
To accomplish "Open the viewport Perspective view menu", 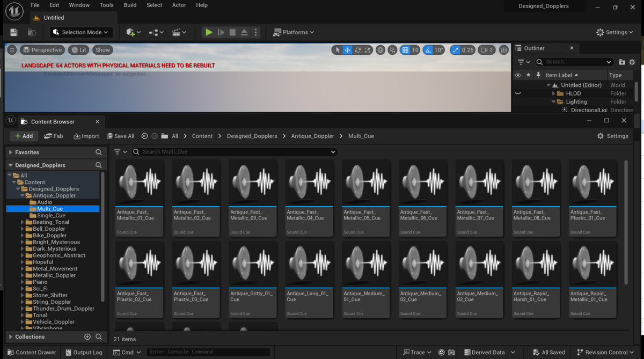I will 42,50.
